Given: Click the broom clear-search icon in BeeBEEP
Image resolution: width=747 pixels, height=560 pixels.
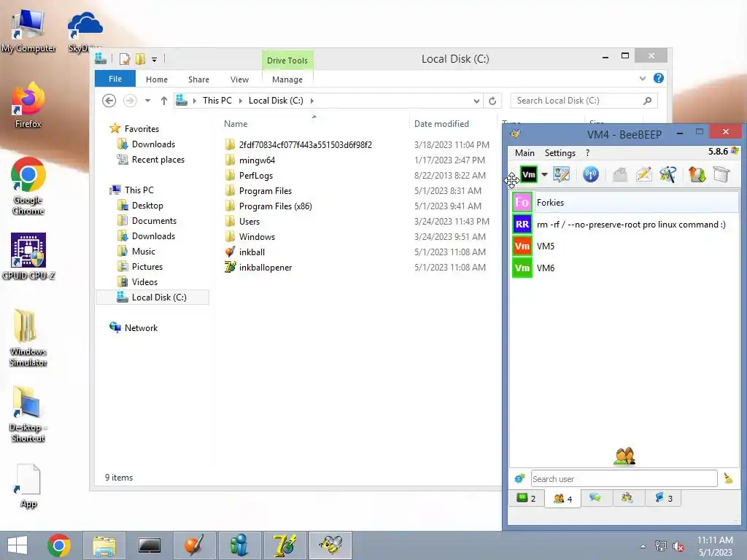Looking at the screenshot, I should click(x=728, y=478).
